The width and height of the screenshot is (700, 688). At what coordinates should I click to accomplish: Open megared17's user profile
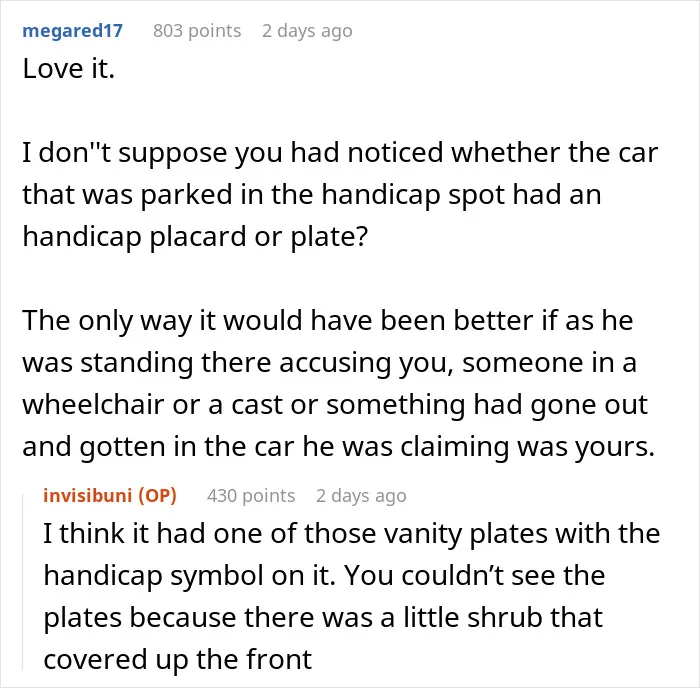(72, 31)
